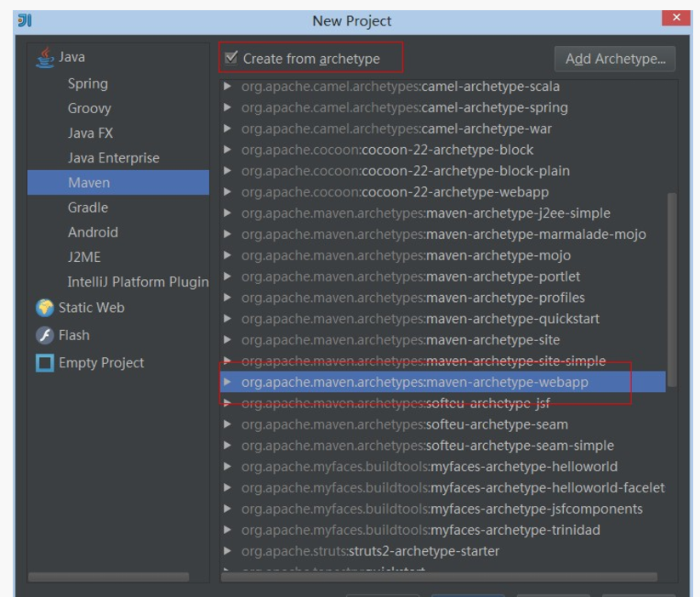Expand cocoon-22-archetype-block node
This screenshot has height=597, width=700.
227,150
